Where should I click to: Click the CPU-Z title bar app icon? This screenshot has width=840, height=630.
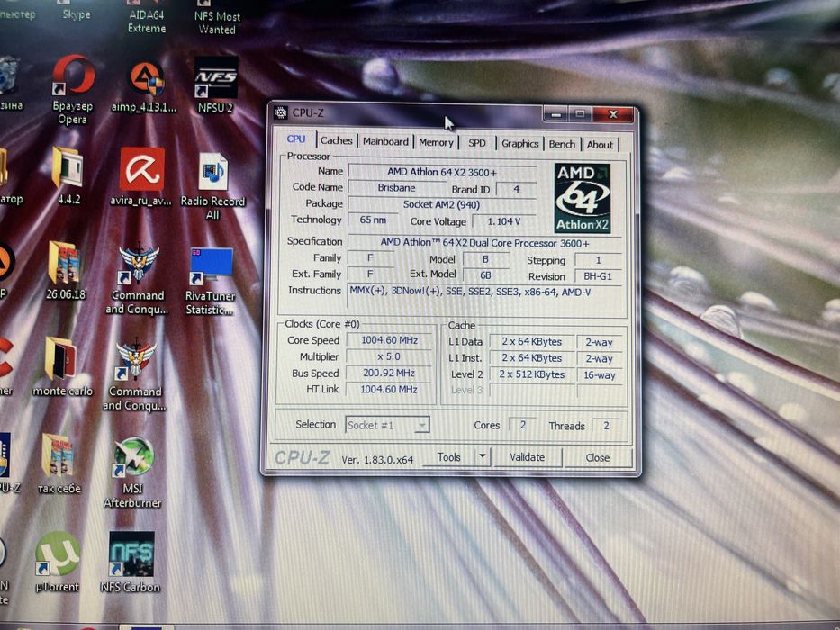[281, 112]
